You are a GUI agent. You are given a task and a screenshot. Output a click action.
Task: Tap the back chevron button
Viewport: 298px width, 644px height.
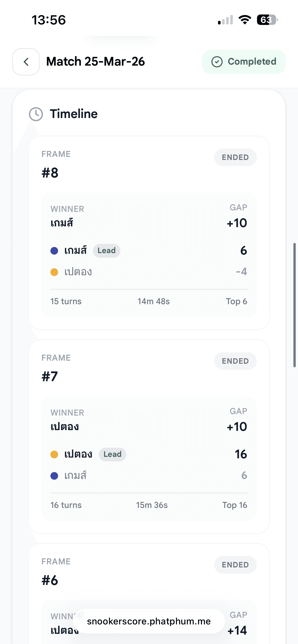point(26,62)
